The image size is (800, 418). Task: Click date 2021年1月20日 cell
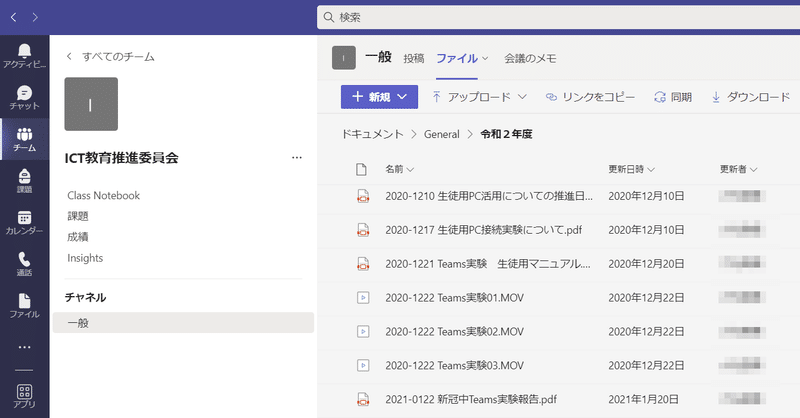point(643,399)
